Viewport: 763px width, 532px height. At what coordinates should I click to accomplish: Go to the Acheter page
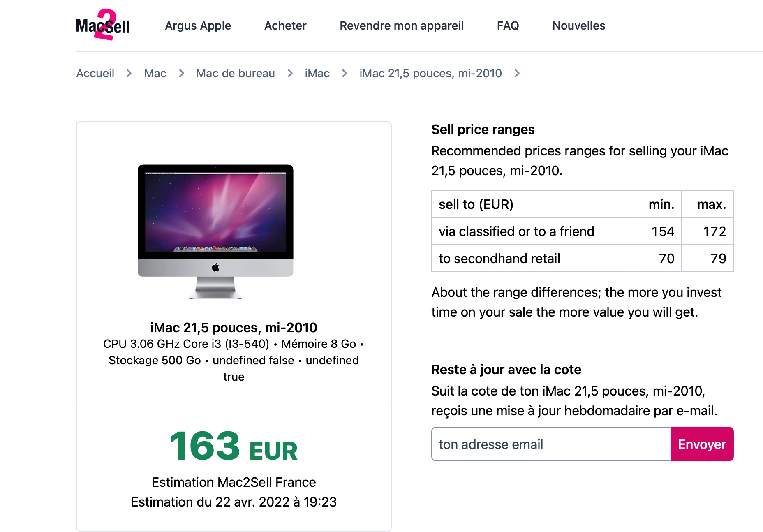click(285, 25)
